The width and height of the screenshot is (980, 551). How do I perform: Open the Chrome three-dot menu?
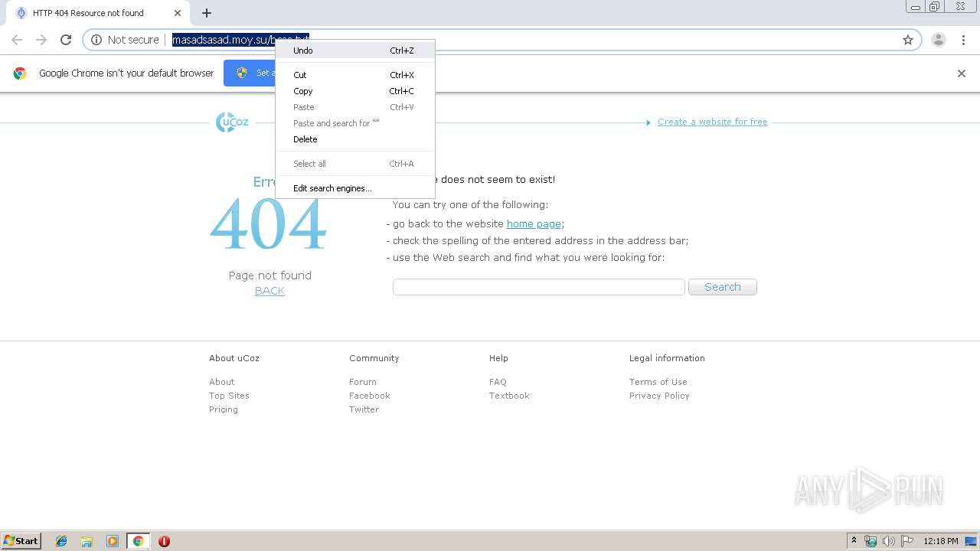click(x=963, y=40)
